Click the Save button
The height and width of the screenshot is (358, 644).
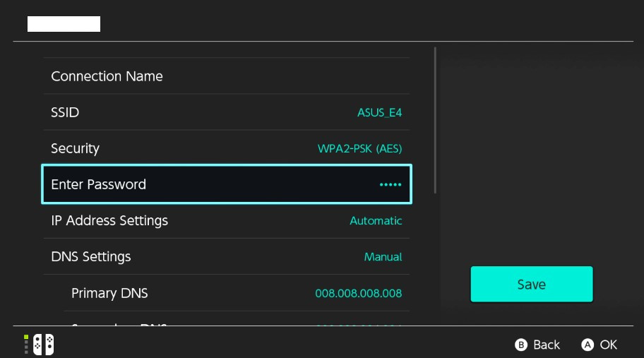[532, 284]
